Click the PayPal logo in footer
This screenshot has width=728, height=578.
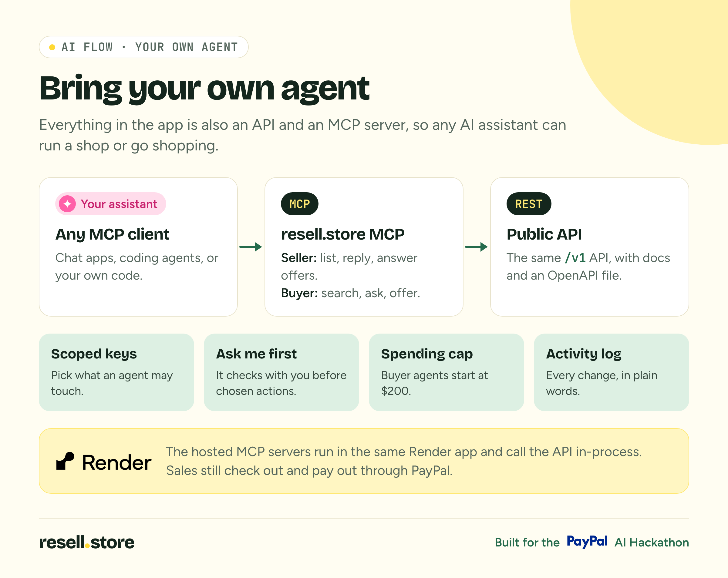coord(587,542)
